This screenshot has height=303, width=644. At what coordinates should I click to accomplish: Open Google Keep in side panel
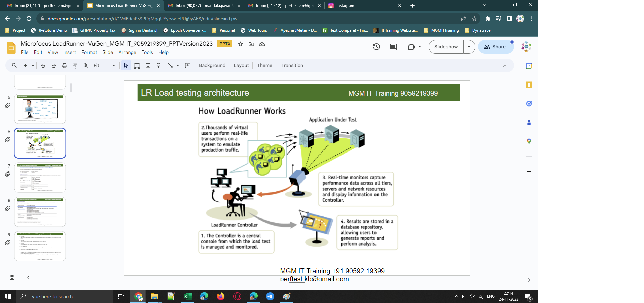tap(529, 85)
